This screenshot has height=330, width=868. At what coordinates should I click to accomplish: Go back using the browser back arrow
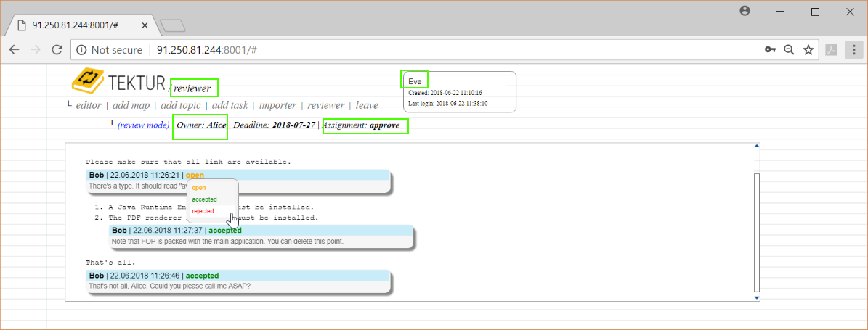(x=15, y=50)
